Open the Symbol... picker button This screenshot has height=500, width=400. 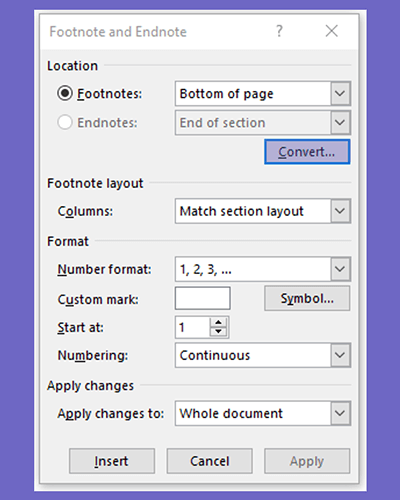point(307,298)
